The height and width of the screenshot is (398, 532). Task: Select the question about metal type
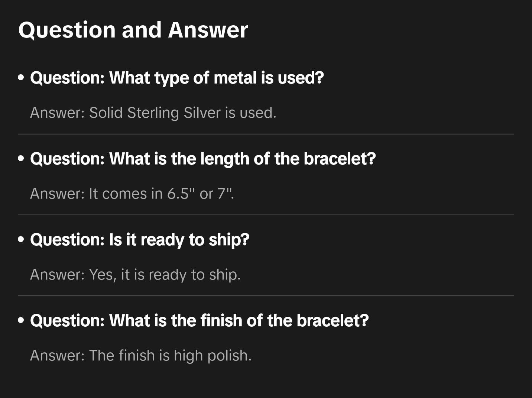click(177, 78)
